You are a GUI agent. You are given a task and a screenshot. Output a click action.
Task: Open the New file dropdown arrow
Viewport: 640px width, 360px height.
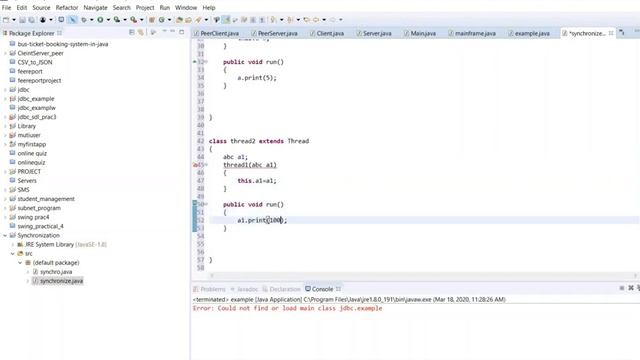pyautogui.click(x=14, y=20)
